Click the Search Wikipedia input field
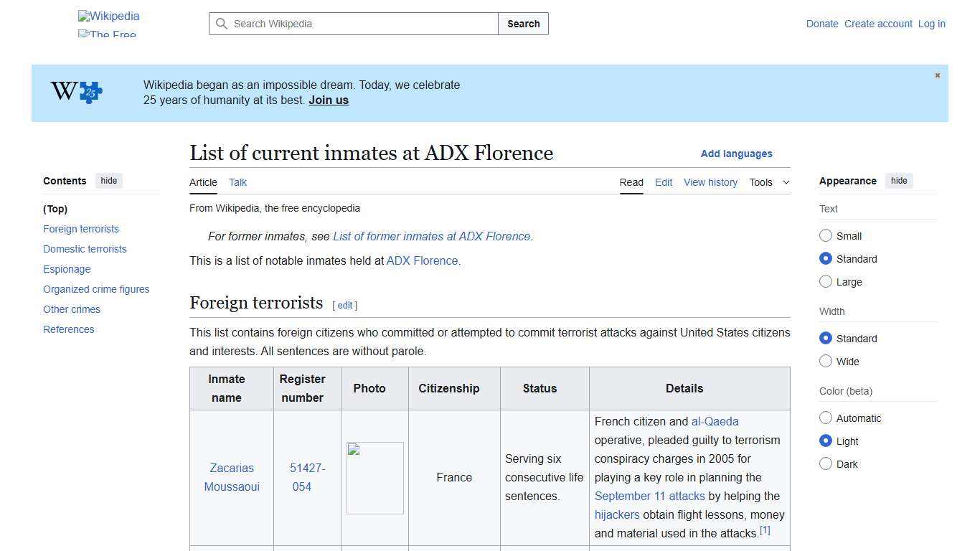Image resolution: width=980 pixels, height=551 pixels. pyautogui.click(x=352, y=24)
